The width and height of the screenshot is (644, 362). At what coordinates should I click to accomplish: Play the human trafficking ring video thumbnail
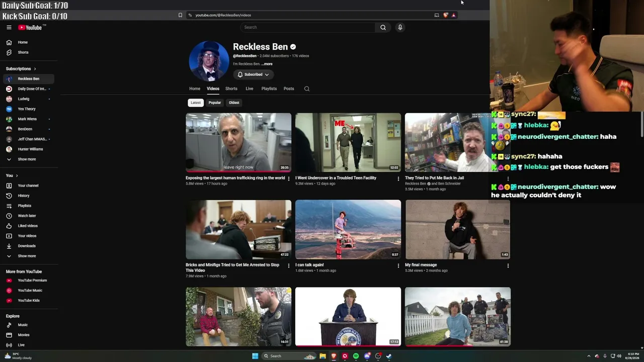[238, 142]
